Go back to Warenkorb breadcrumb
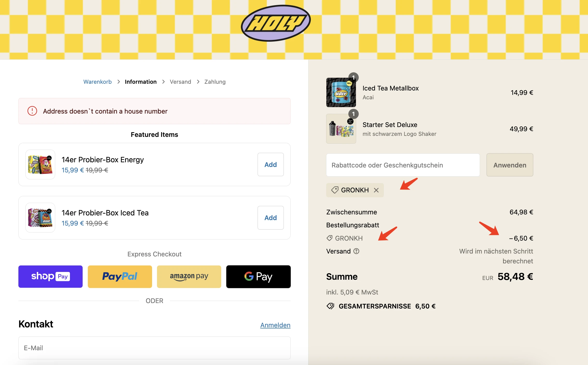 97,82
